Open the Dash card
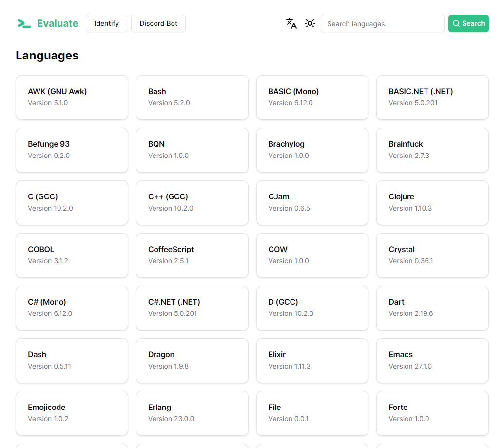The image size is (504, 448). click(x=72, y=361)
